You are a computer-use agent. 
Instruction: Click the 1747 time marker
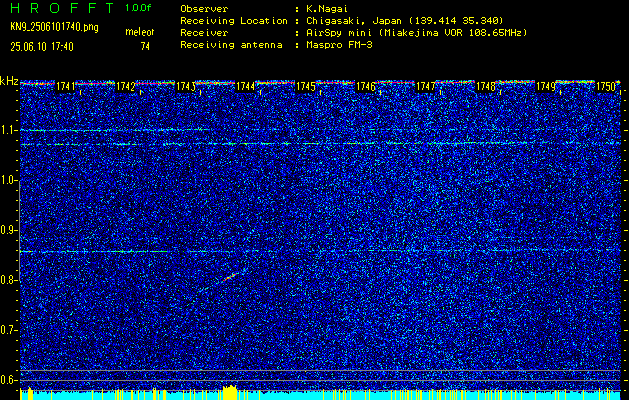pyautogui.click(x=426, y=87)
